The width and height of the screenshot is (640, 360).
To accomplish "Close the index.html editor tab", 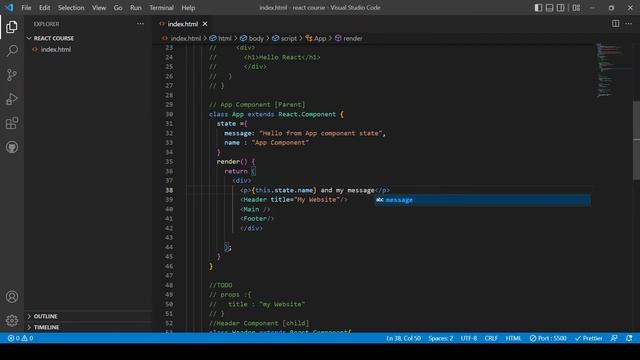I will 205,24.
